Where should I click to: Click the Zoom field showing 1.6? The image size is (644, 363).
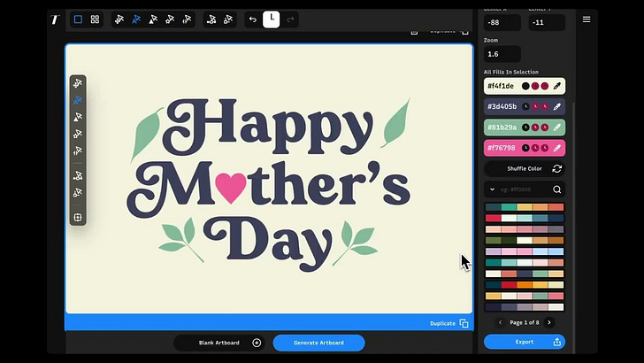point(502,54)
